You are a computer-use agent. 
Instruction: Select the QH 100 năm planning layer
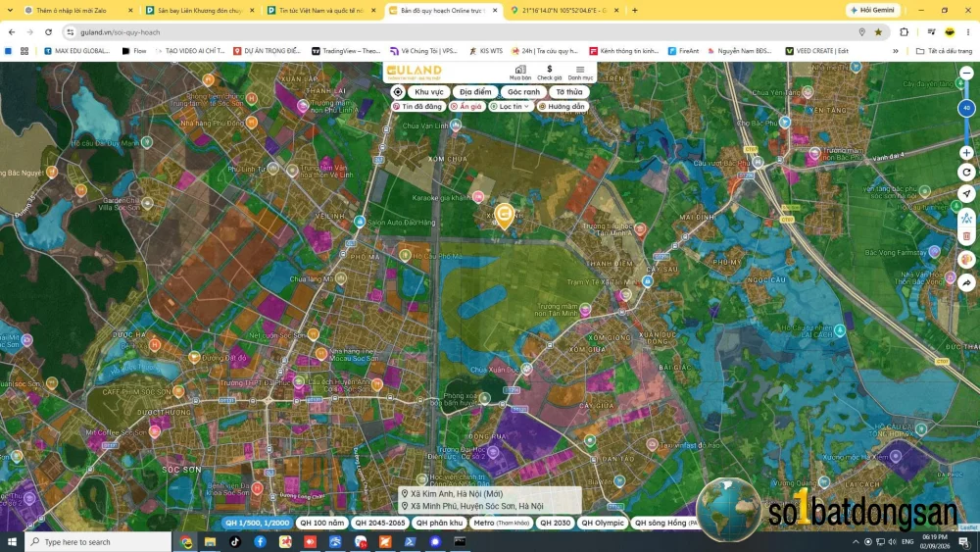[321, 523]
